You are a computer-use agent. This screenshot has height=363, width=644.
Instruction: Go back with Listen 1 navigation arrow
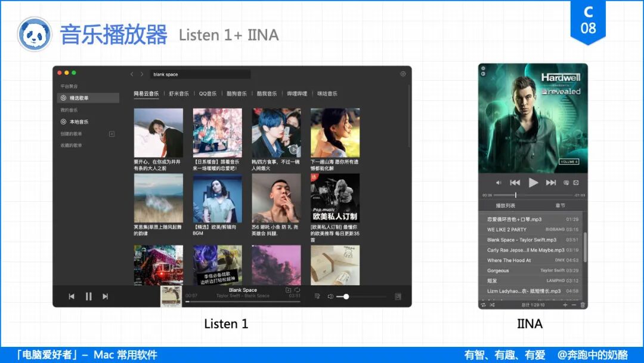click(x=132, y=74)
